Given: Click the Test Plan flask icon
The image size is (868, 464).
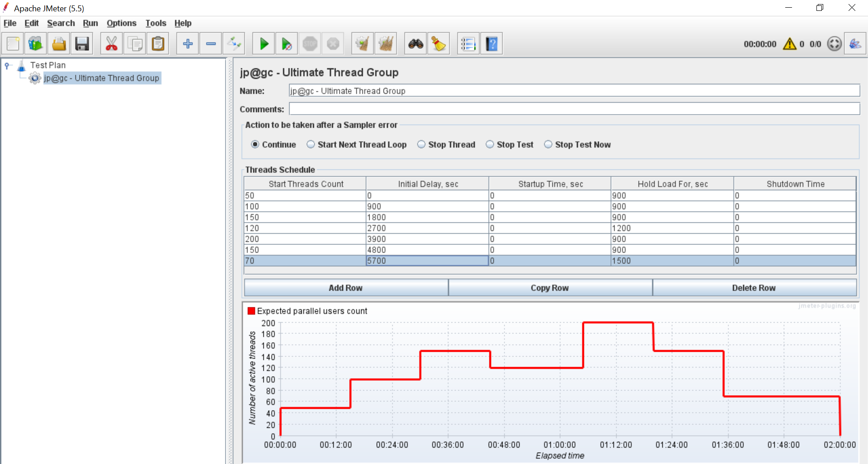Looking at the screenshot, I should (x=21, y=66).
